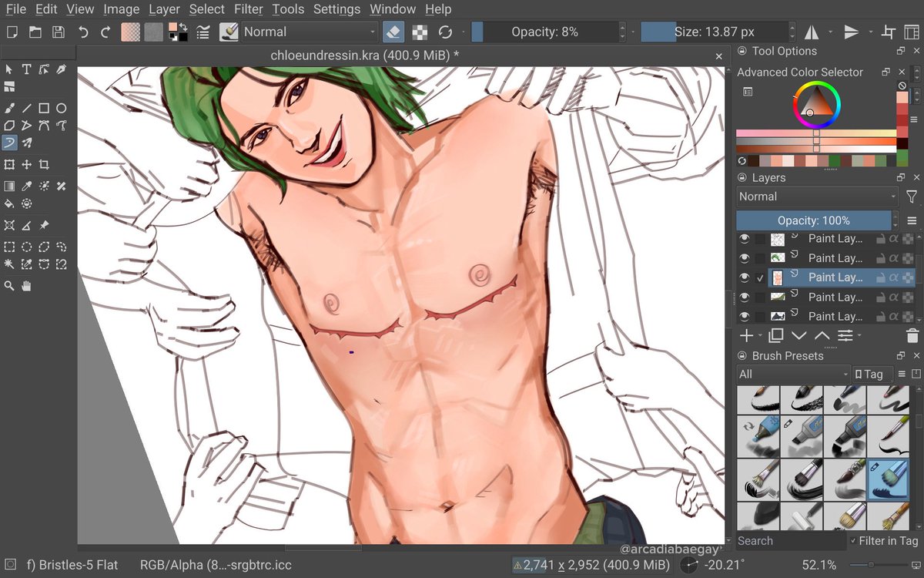Select the Freehand Brush tool

point(9,108)
